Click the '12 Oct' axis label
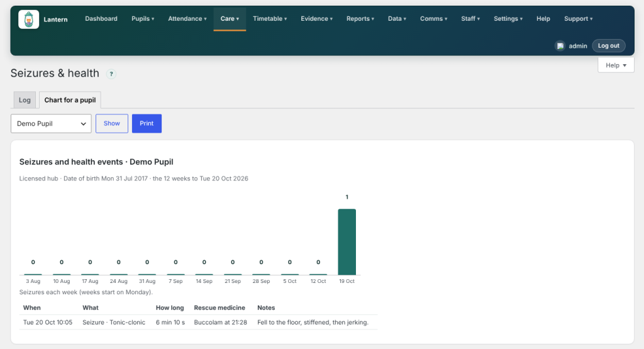 click(318, 281)
